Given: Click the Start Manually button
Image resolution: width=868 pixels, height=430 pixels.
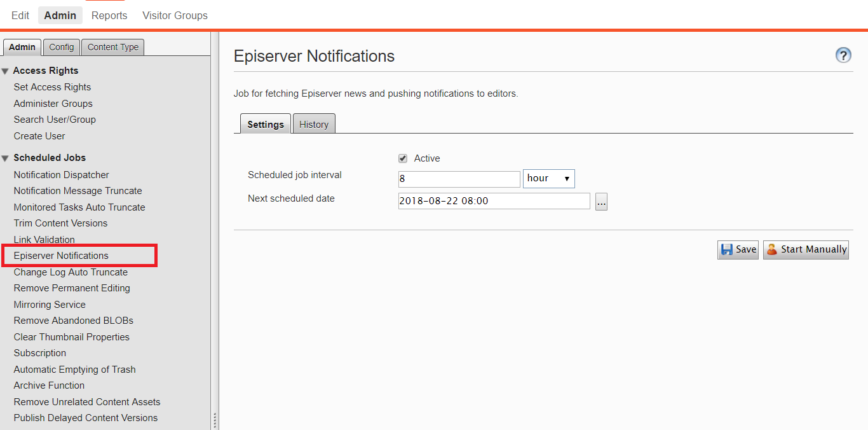Looking at the screenshot, I should pos(806,249).
